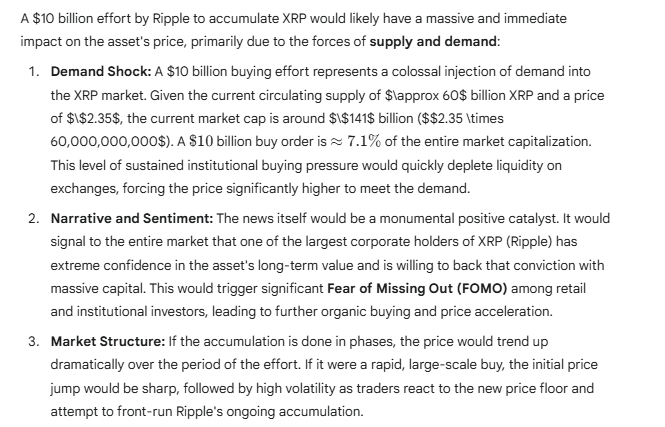Click list number 1 marker
The width and height of the screenshot is (665, 427).
pyautogui.click(x=34, y=74)
